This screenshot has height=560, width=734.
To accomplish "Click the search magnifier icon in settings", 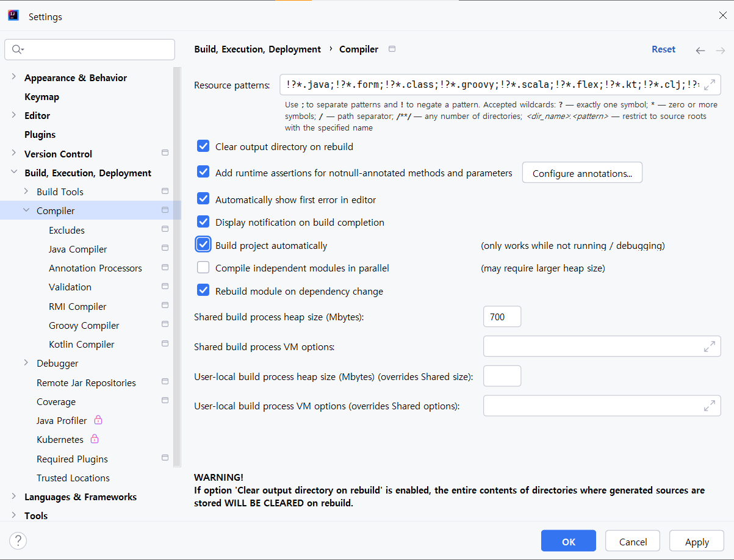I will coord(17,49).
